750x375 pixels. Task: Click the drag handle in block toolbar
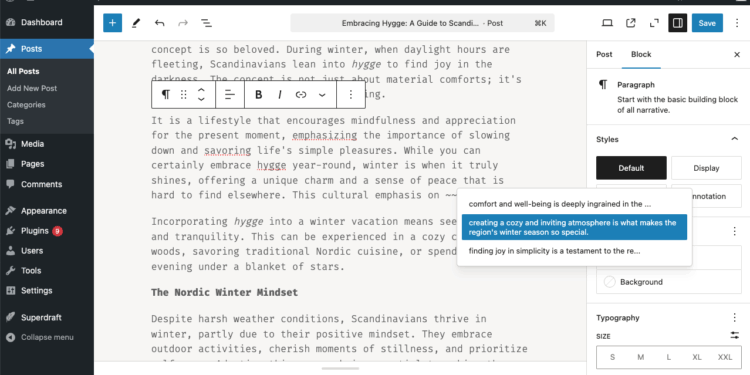(x=183, y=95)
